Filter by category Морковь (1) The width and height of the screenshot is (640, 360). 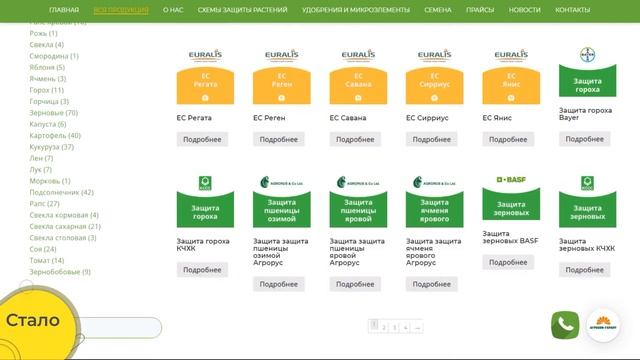[x=50, y=181]
